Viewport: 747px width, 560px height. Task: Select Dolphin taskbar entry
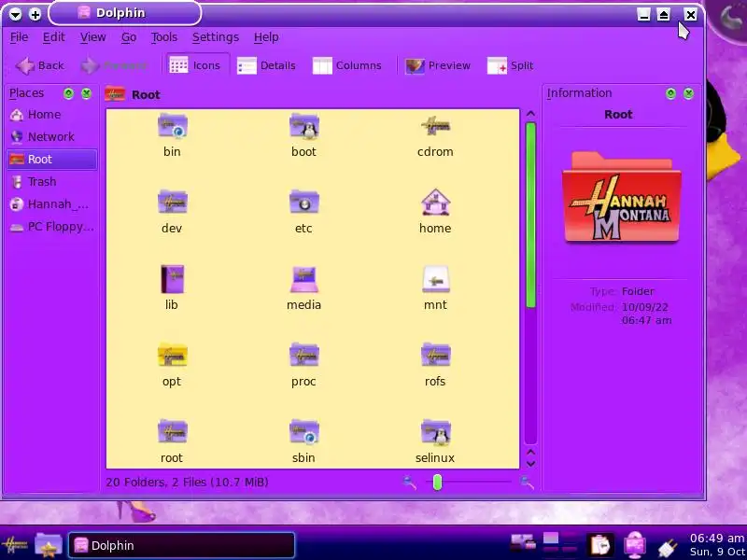click(181, 545)
